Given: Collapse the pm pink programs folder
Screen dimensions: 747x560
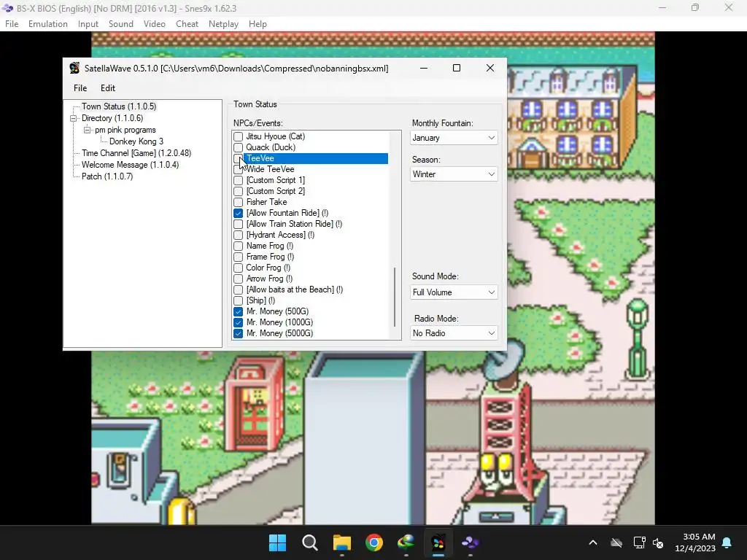Looking at the screenshot, I should [x=87, y=130].
